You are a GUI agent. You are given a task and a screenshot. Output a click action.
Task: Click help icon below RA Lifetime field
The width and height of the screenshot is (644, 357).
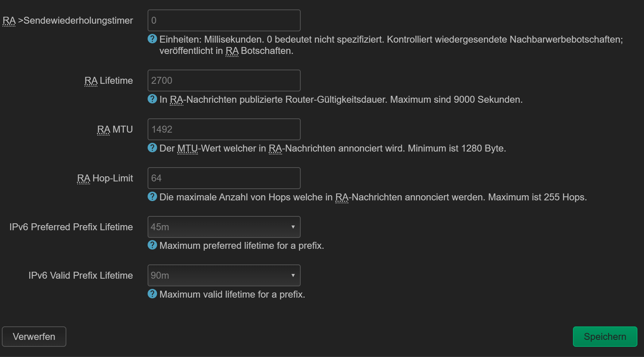[152, 99]
